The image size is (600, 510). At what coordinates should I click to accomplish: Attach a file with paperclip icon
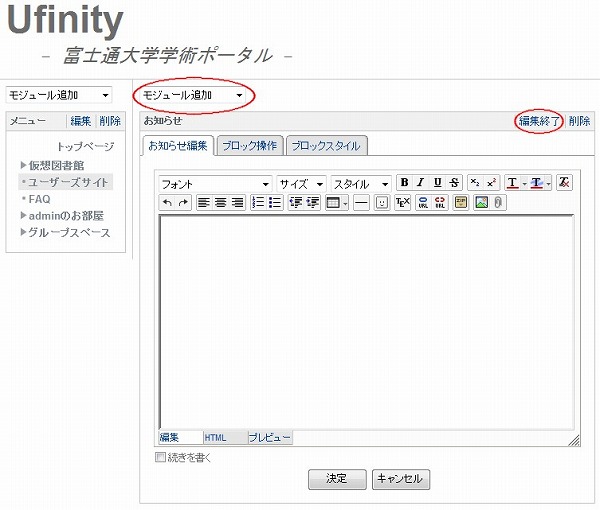coord(498,202)
